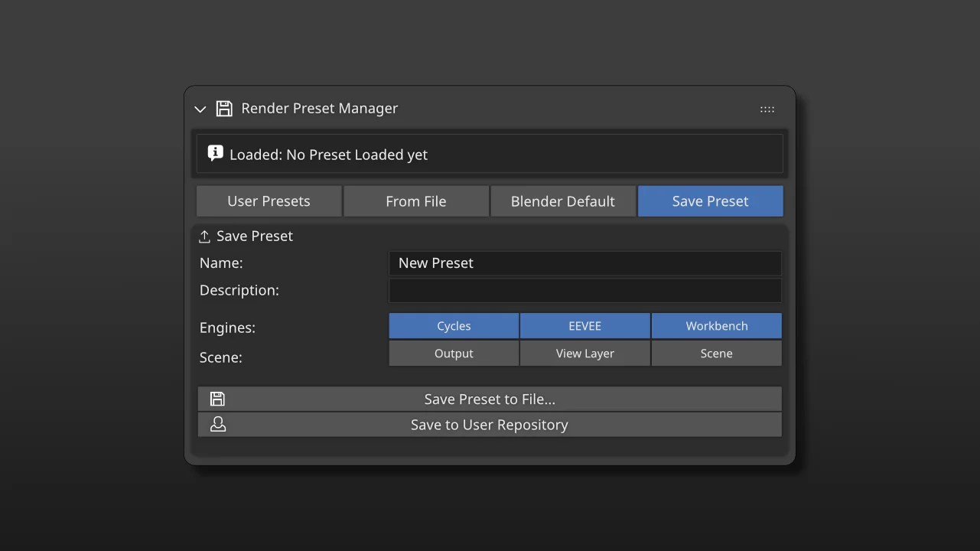Toggle the Scene settings option

(x=716, y=353)
